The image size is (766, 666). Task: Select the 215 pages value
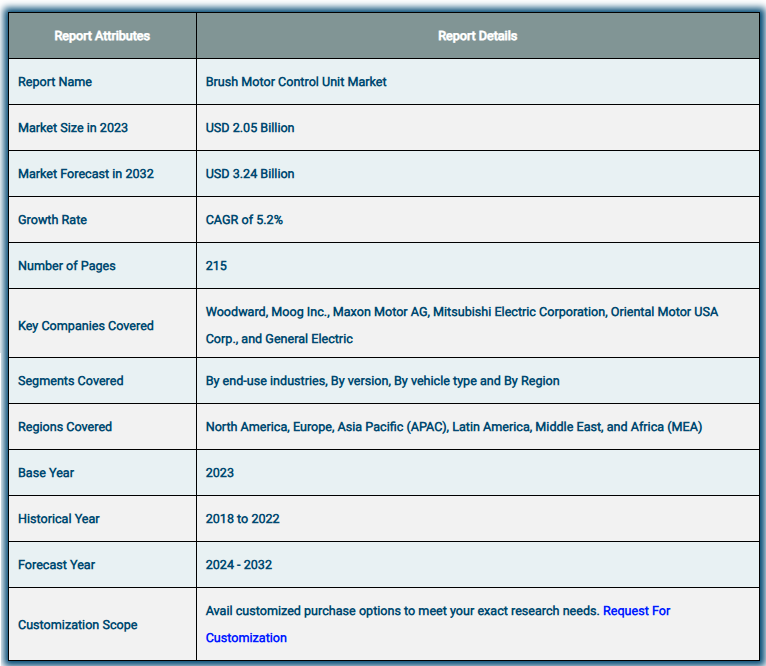tap(216, 266)
